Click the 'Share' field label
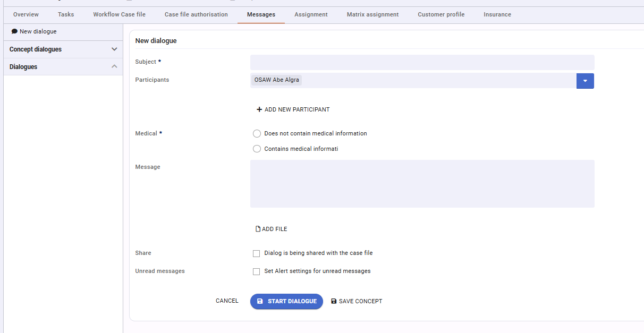644x333 pixels. coord(143,253)
